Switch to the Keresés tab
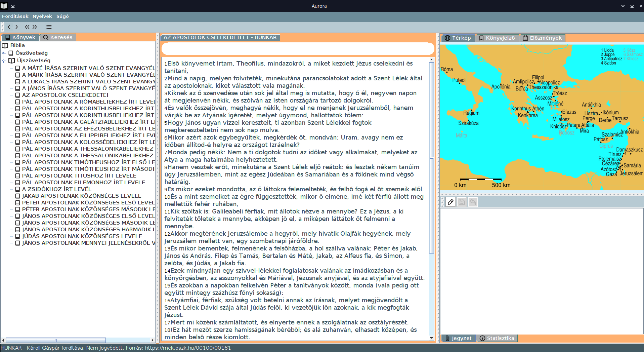644x352 pixels. (x=58, y=37)
